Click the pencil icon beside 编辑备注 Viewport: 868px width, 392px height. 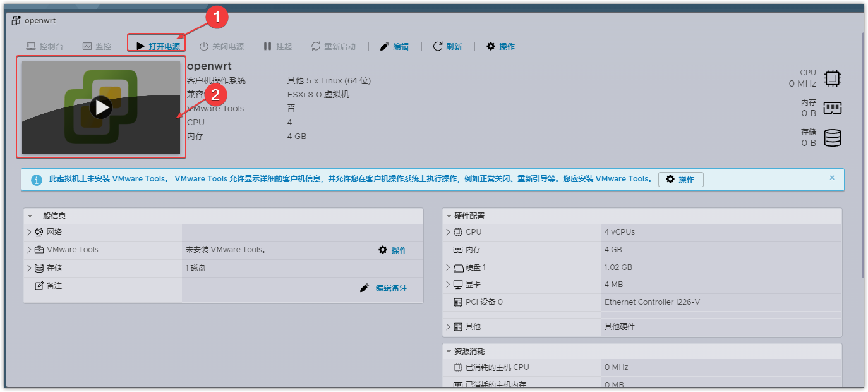click(365, 288)
